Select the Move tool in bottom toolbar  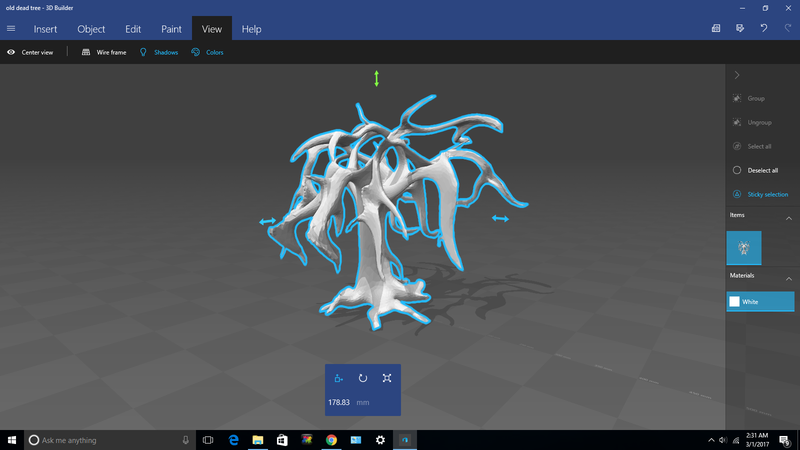click(338, 378)
